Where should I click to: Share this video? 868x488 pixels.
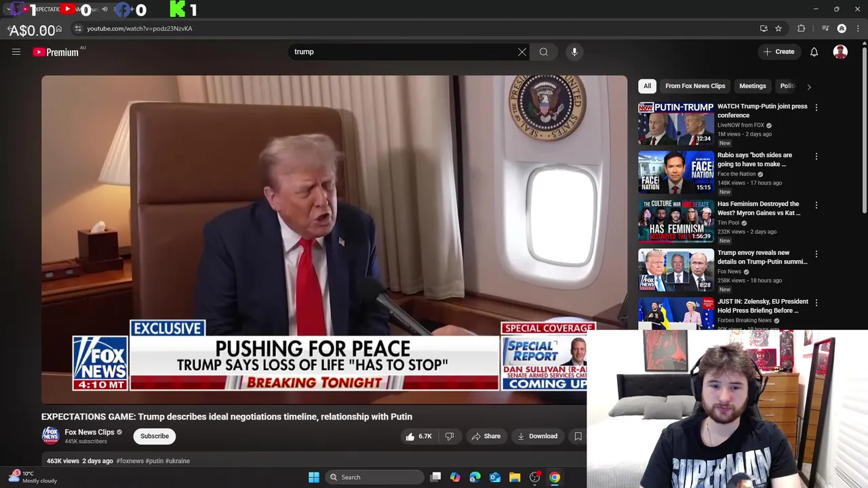coord(486,436)
